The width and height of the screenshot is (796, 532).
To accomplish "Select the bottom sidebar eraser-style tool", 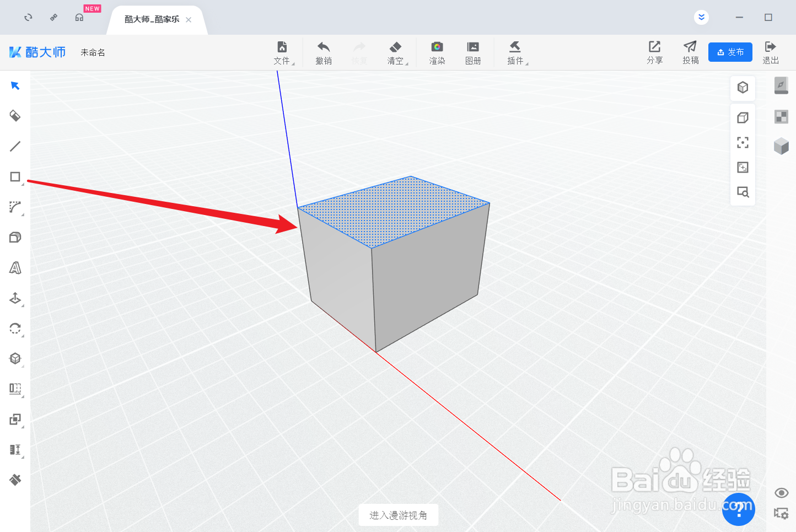I will click(15, 480).
